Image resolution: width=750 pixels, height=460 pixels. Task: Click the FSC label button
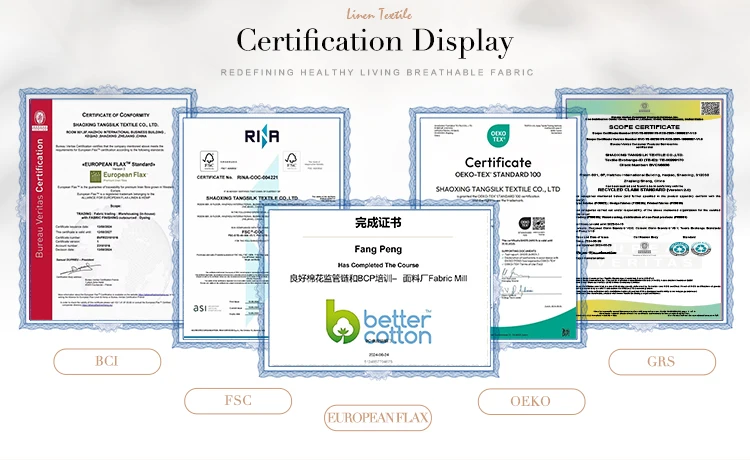[x=238, y=401]
